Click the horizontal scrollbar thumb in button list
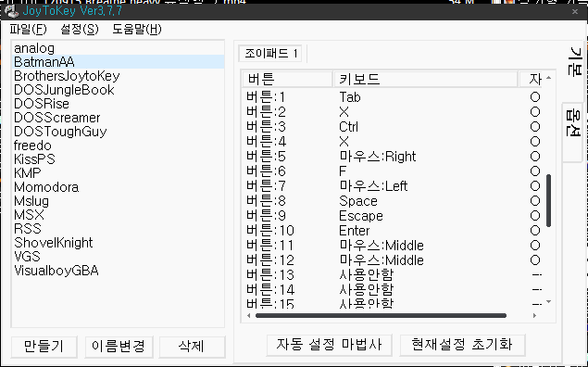Image resolution: width=588 pixels, height=367 pixels. point(381,316)
